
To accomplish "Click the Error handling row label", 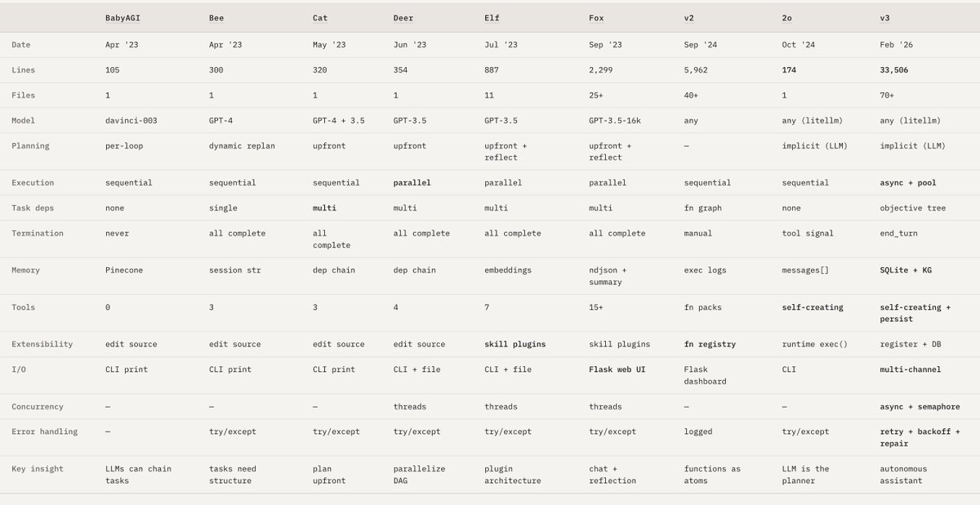I will click(x=45, y=431).
